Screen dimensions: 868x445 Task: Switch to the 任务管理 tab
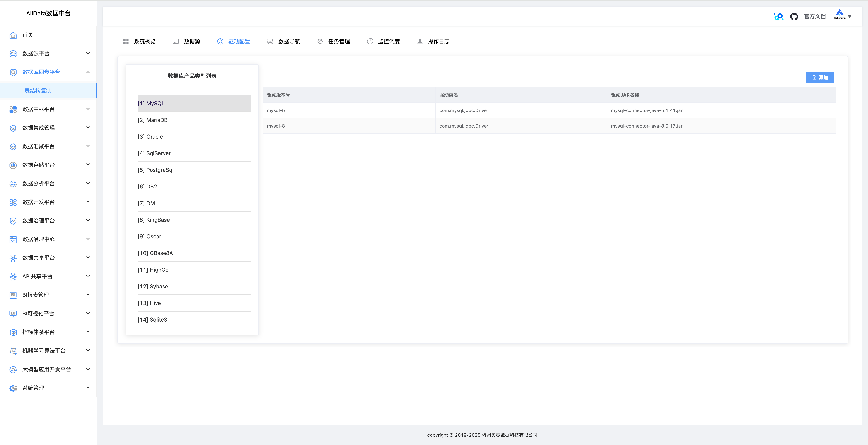339,41
